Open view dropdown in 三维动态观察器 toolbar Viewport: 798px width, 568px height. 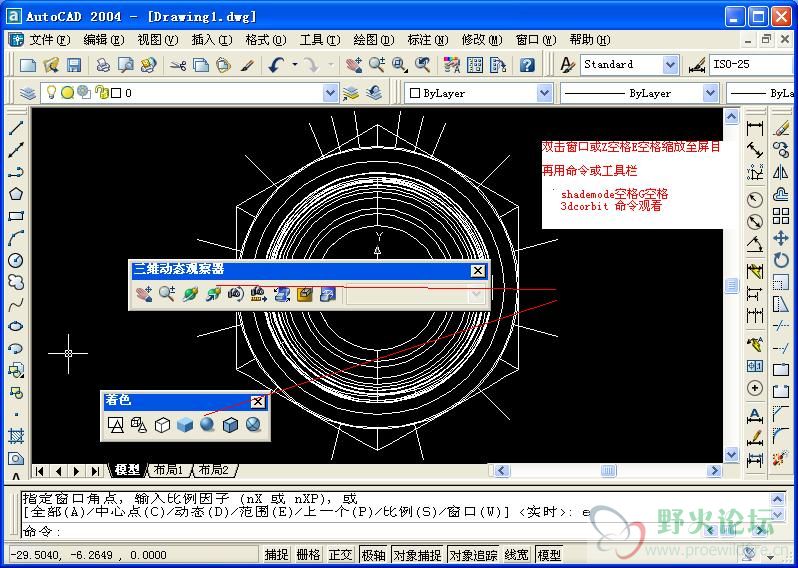[476, 294]
